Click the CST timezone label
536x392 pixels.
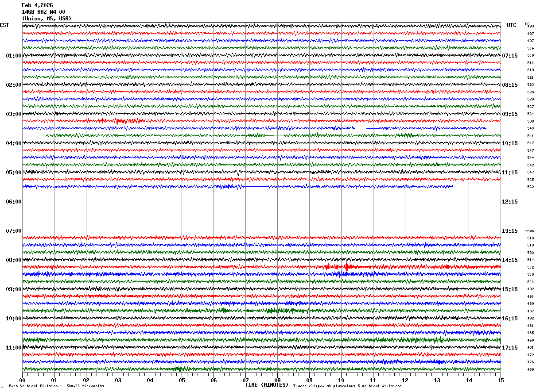tap(4, 25)
